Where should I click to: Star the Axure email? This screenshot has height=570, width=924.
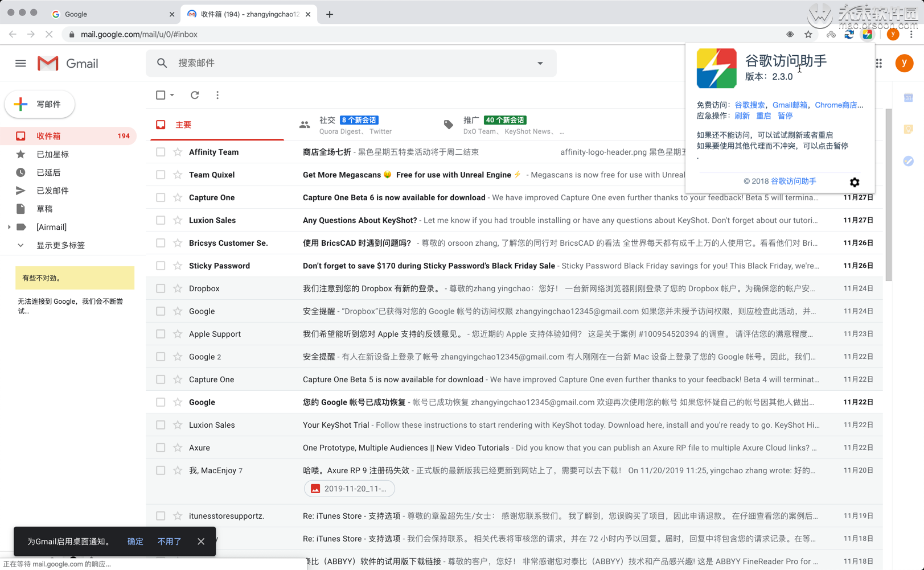(178, 448)
